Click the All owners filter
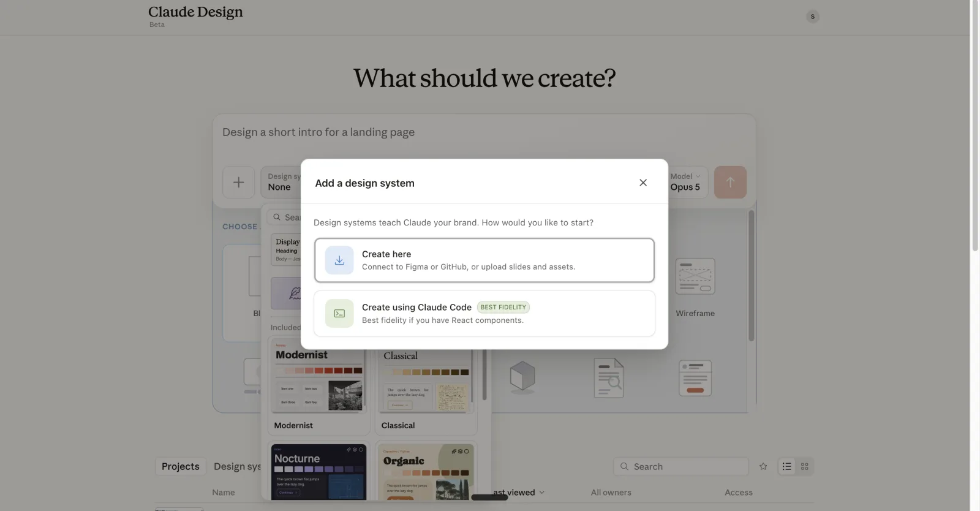Viewport: 980px width, 511px height. 611,492
